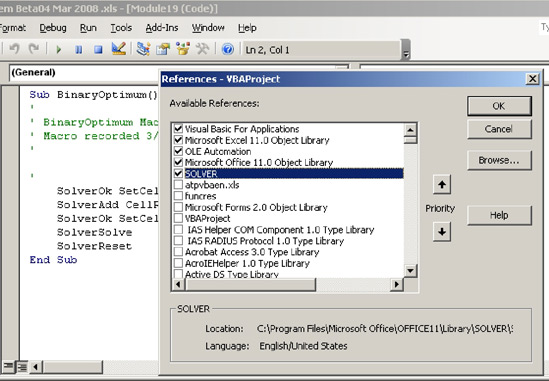The width and height of the screenshot is (549, 381).
Task: Click the SolverAdd code line
Action: [107, 205]
